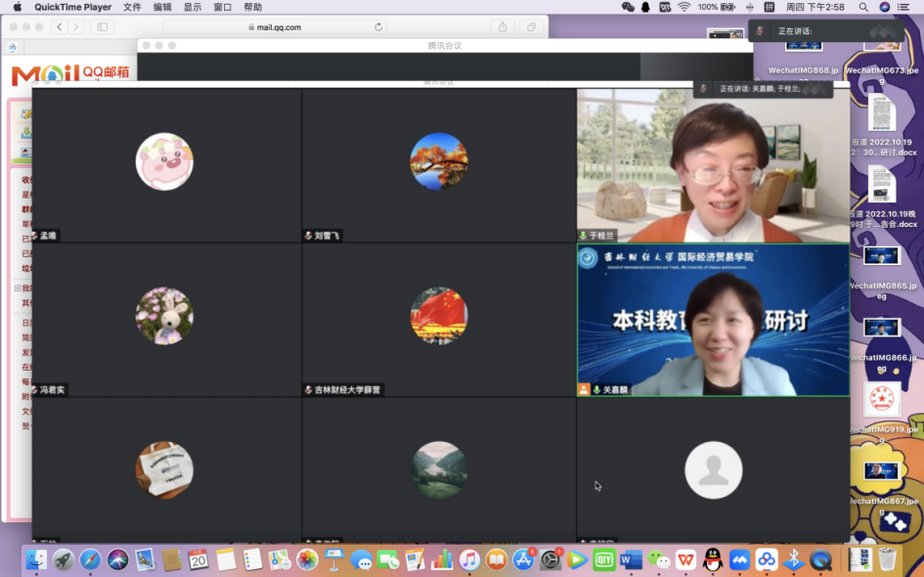
Task: Open the Spotlight search icon
Action: pos(863,7)
